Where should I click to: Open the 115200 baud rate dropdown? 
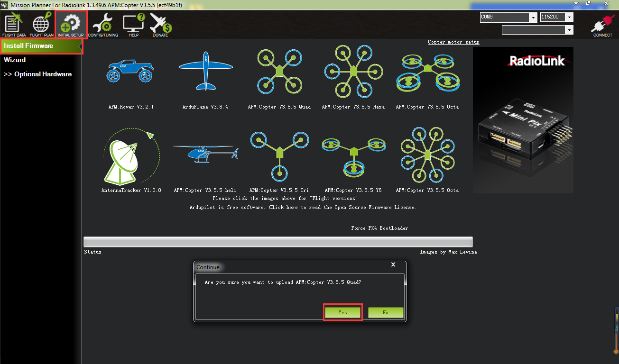coord(569,18)
